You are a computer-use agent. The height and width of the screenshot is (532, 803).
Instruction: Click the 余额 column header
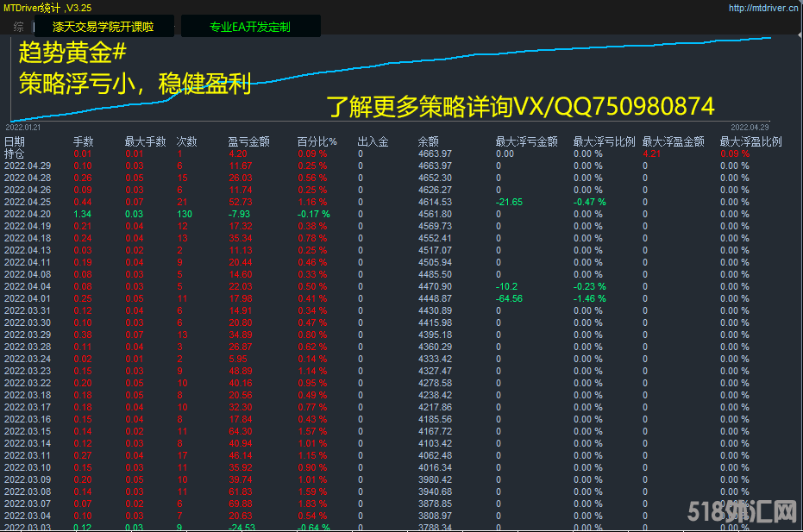(428, 141)
